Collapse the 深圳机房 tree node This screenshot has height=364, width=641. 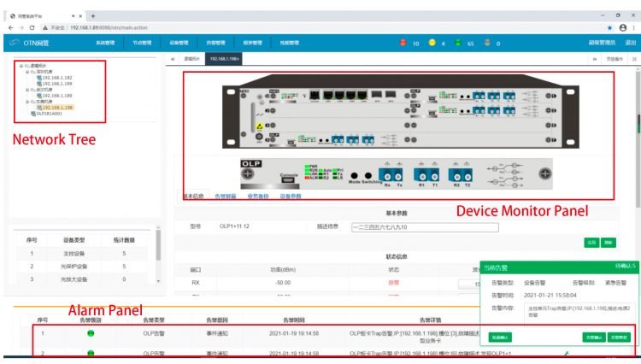pos(27,72)
